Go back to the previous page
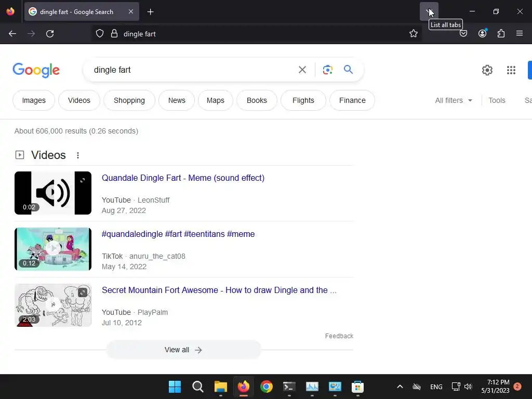532x399 pixels. [12, 34]
